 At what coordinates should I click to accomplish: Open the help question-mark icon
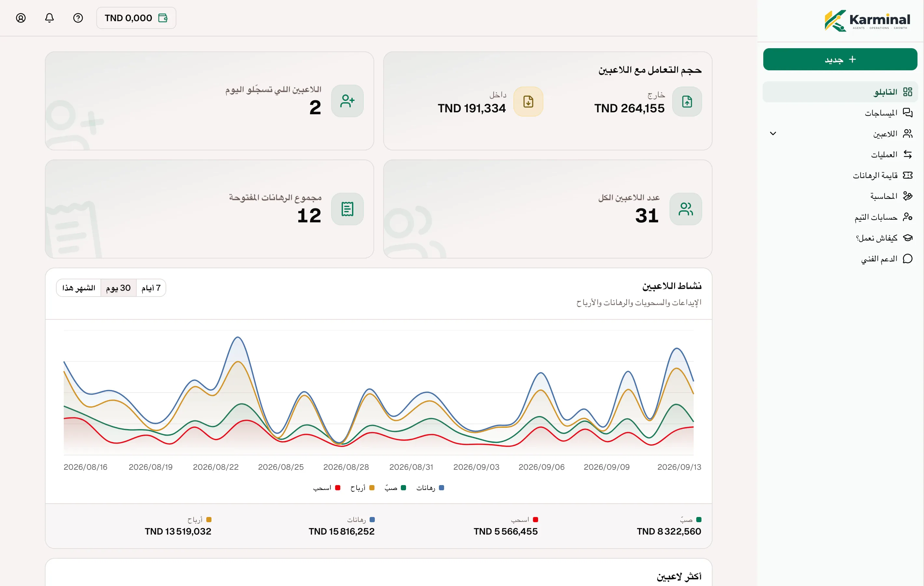[78, 18]
